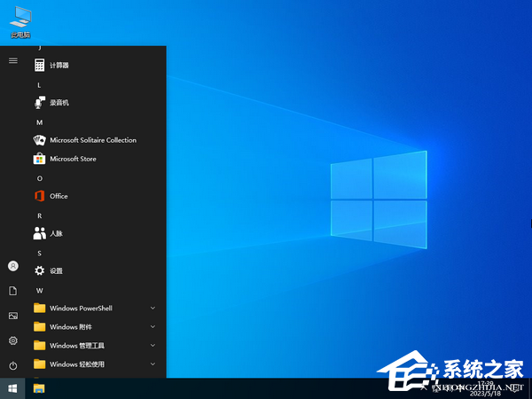Screen dimensions: 532x399
Task: Click the Documents icon in the Start rail
Action: point(13,291)
